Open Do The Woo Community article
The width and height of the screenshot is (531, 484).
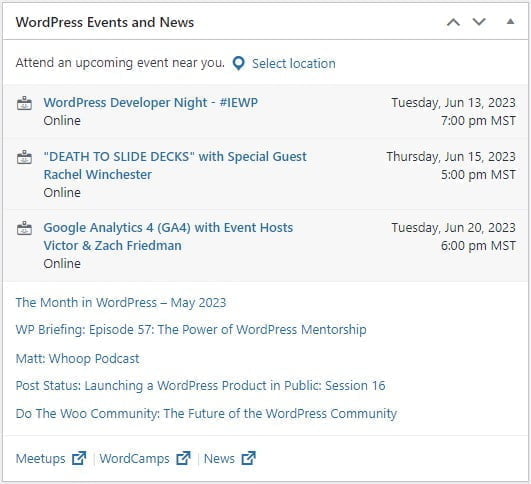(x=206, y=414)
